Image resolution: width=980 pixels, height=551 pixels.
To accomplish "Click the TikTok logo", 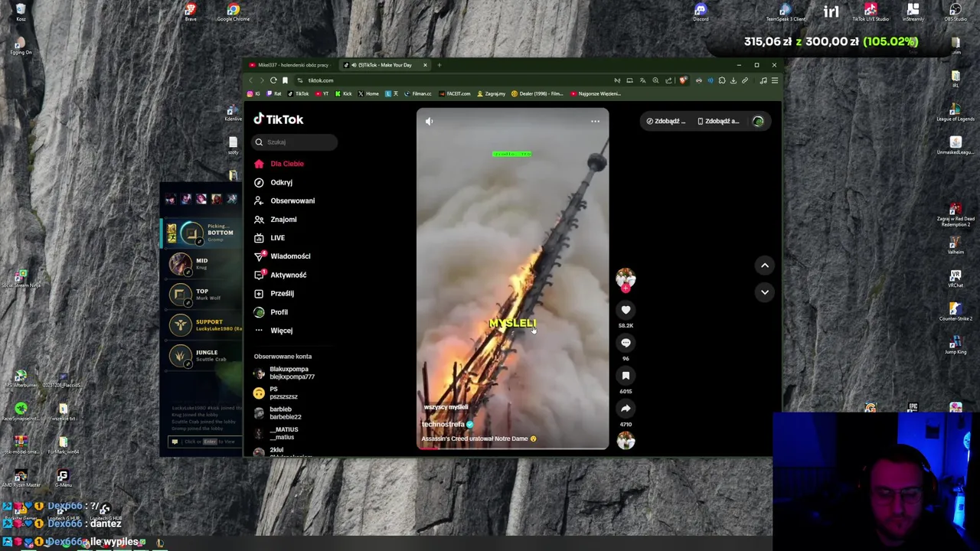I will point(279,119).
